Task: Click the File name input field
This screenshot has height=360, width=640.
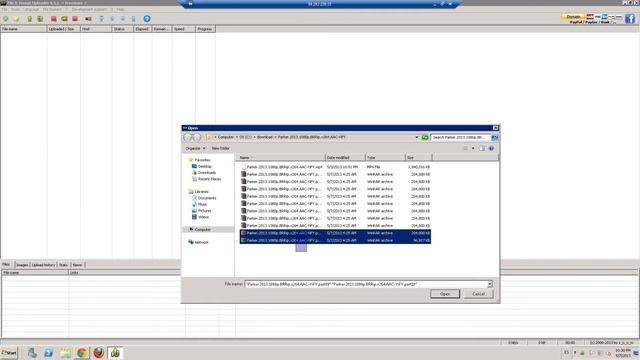Action: tap(366, 284)
